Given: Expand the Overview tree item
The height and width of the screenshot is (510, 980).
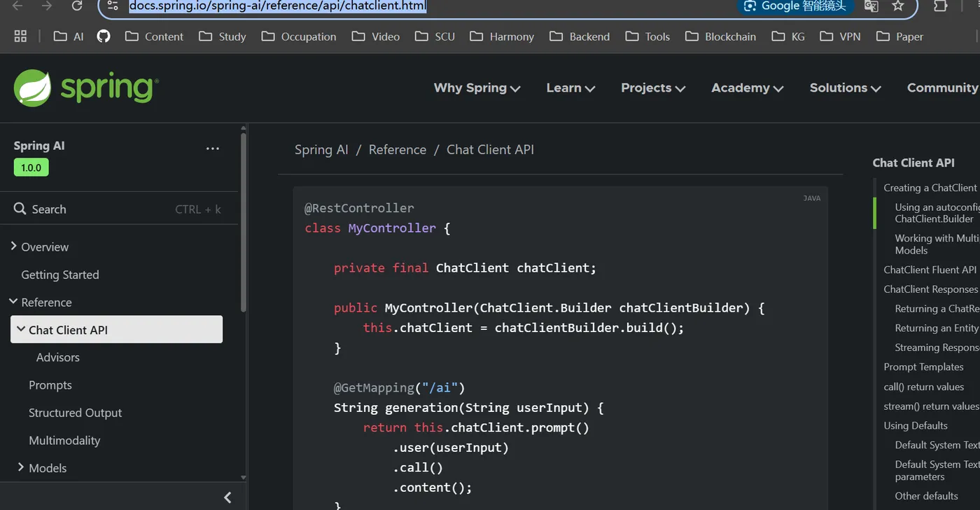Looking at the screenshot, I should tap(14, 247).
